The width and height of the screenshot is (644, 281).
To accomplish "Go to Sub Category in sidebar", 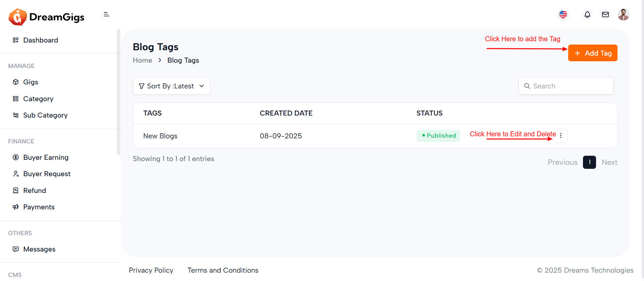I will [x=45, y=115].
